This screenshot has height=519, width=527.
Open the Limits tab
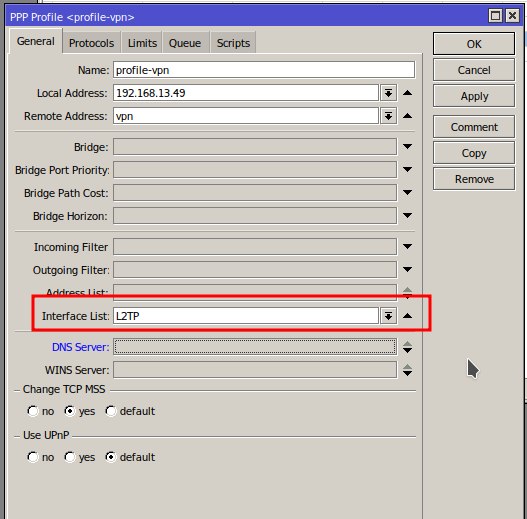[x=142, y=43]
